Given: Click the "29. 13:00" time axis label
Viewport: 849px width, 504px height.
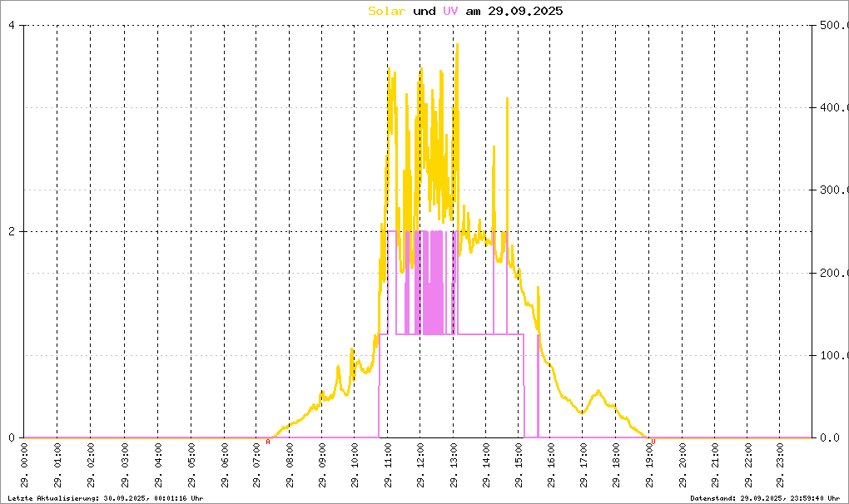Looking at the screenshot, I should pyautogui.click(x=454, y=466).
